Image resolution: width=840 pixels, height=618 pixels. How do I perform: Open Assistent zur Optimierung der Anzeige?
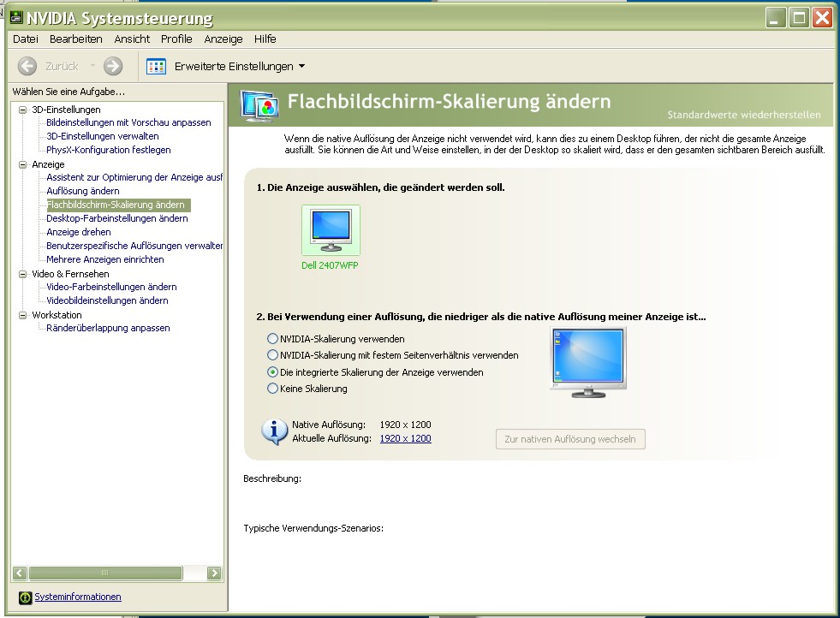134,177
